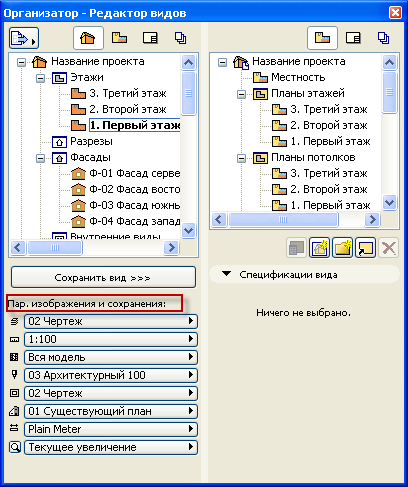Screen dimensions: 408x487
Task: Collapse the Фасады node
Action: (41, 158)
